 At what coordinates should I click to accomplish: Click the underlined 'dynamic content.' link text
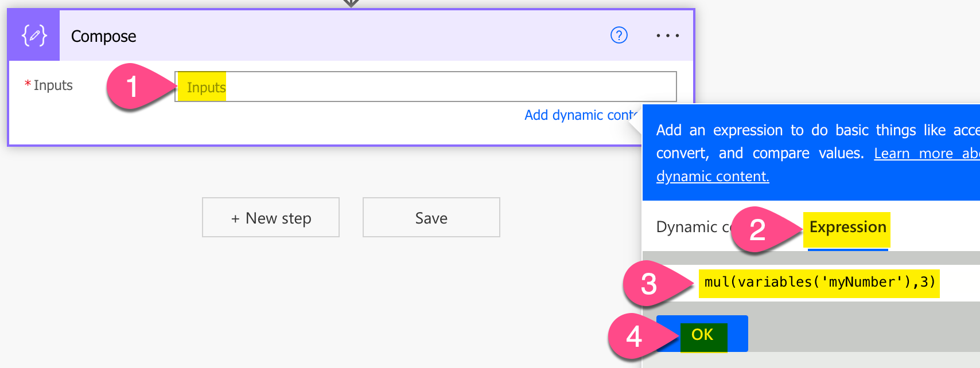tap(713, 177)
